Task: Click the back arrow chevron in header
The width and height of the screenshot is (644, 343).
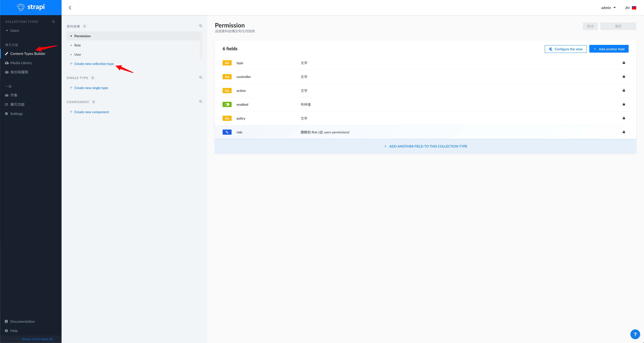Action: pyautogui.click(x=70, y=8)
